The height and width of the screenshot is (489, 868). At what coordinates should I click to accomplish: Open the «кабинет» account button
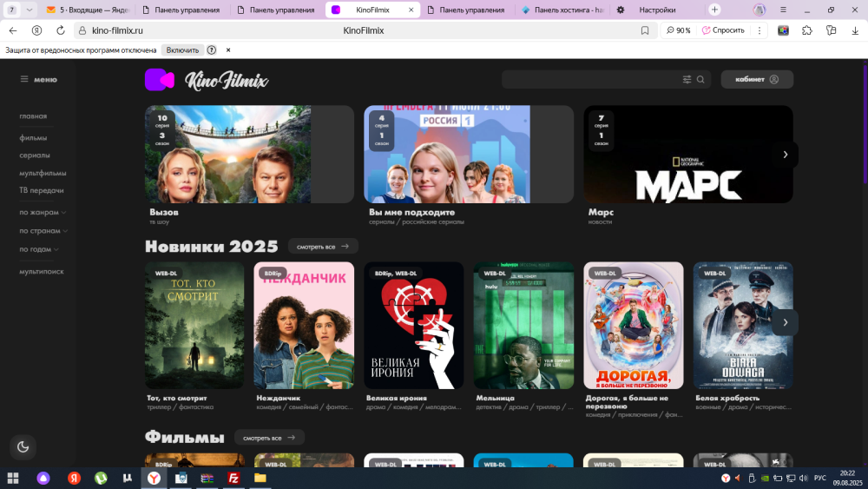[x=757, y=79]
